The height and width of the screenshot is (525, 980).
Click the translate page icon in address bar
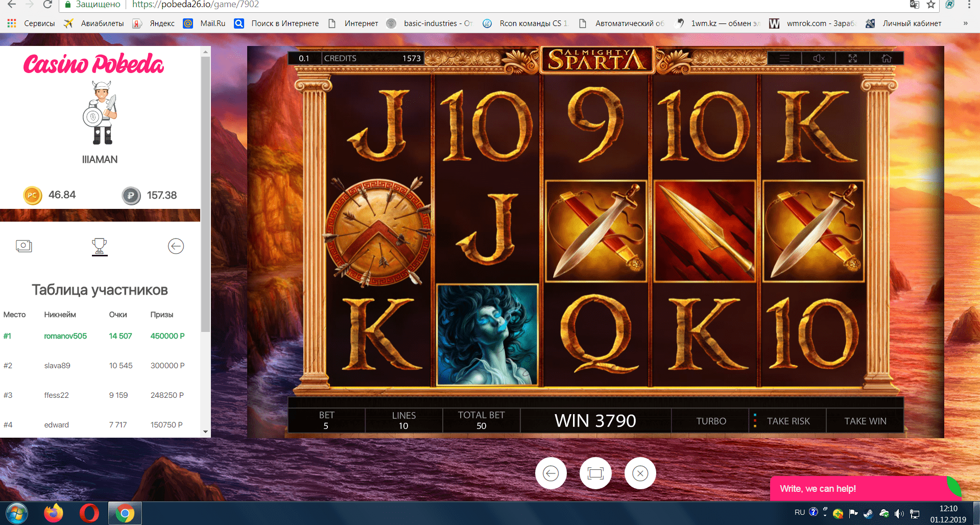(915, 5)
